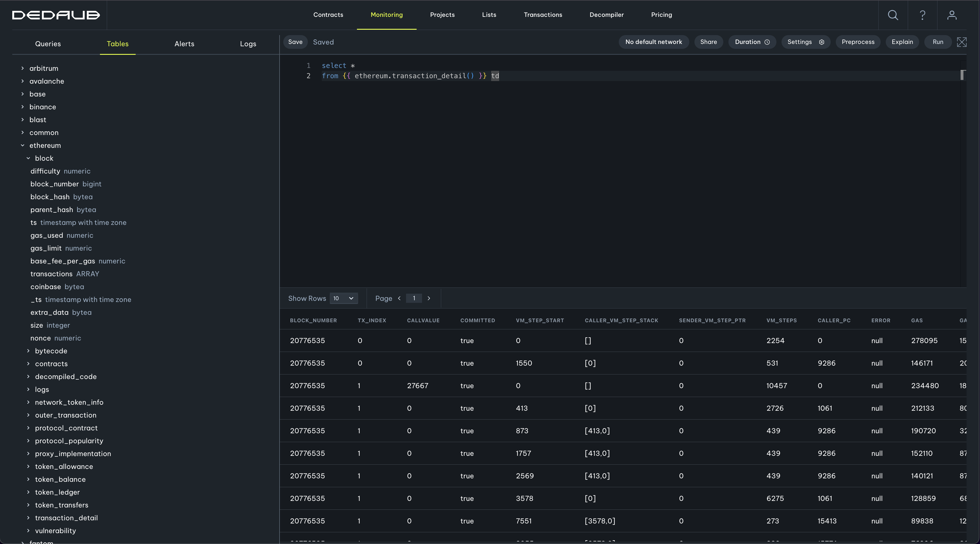
Task: Click the help question mark icon
Action: 922,15
